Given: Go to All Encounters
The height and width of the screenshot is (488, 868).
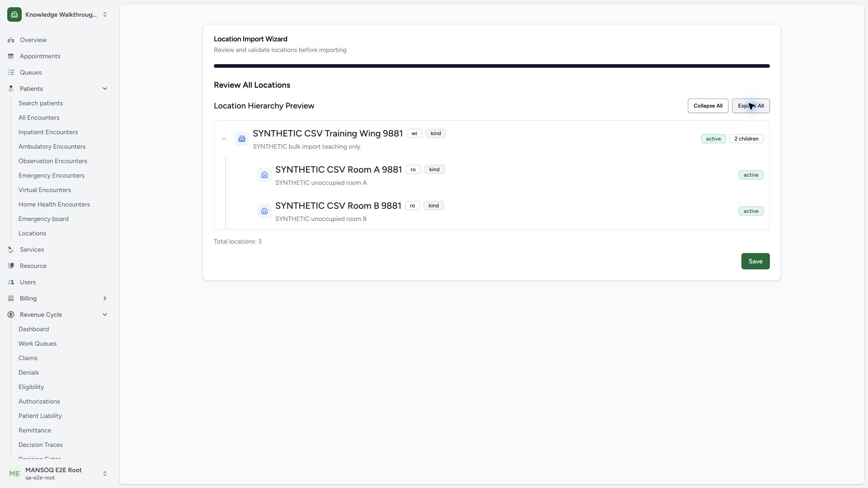Looking at the screenshot, I should [39, 117].
